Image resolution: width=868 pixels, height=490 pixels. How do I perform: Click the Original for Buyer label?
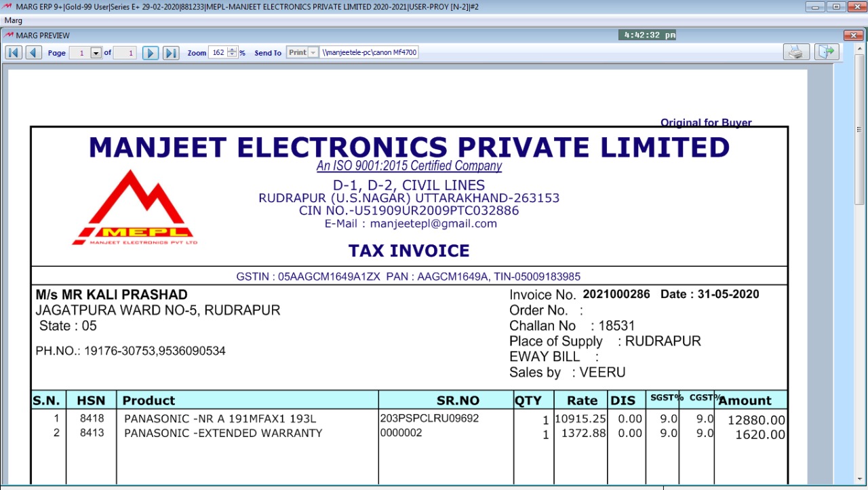[x=706, y=122]
